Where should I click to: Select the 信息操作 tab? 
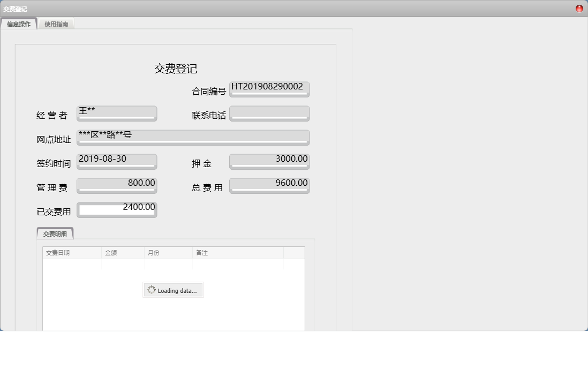point(19,24)
